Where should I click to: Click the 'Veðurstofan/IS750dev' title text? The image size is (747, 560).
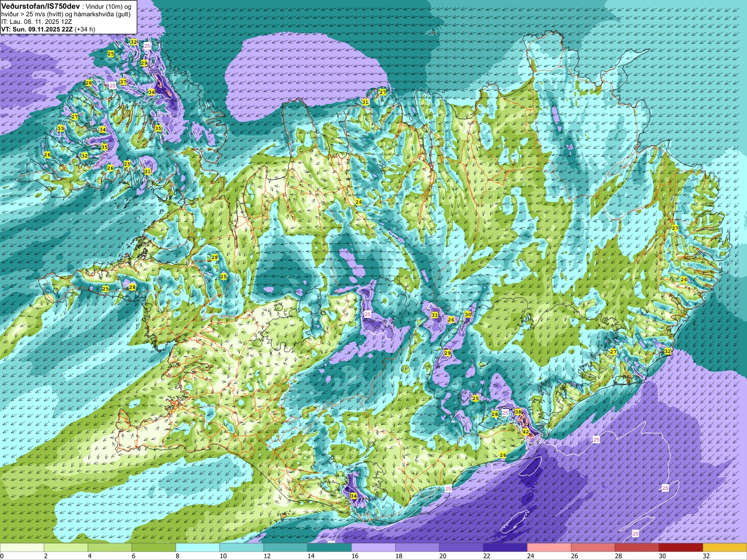pos(40,5)
